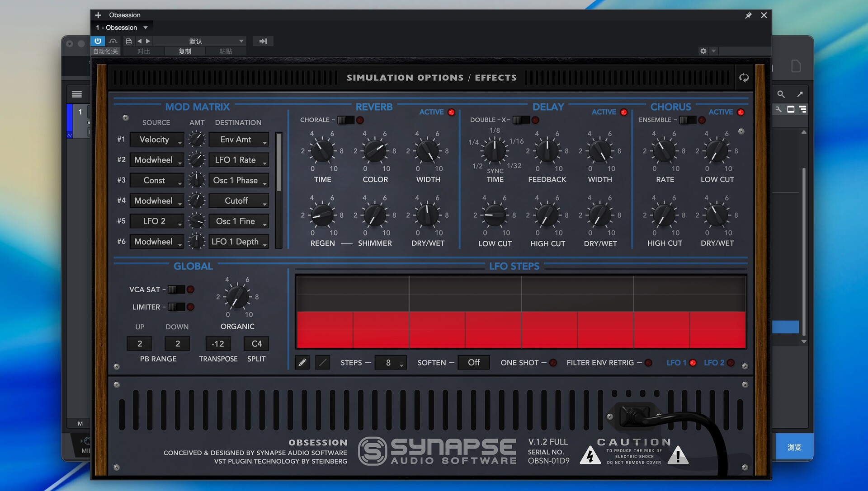Open the preset file icon in toolbar
Image resolution: width=868 pixels, height=491 pixels.
pyautogui.click(x=129, y=41)
